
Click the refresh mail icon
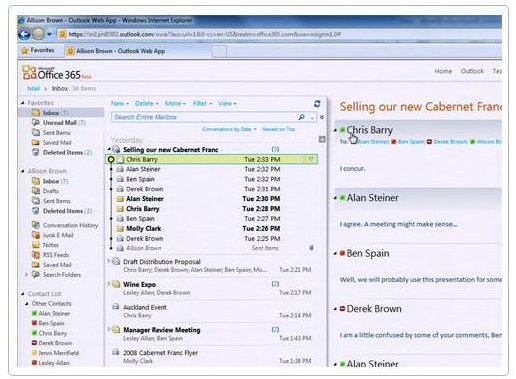317,104
